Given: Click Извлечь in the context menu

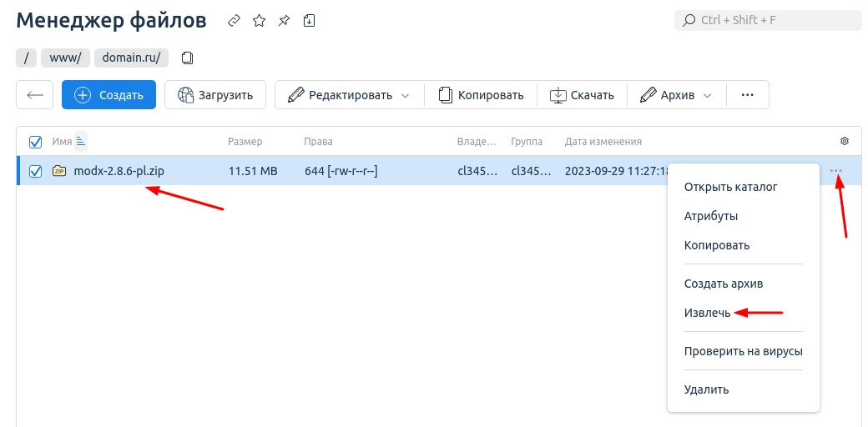Looking at the screenshot, I should (708, 313).
